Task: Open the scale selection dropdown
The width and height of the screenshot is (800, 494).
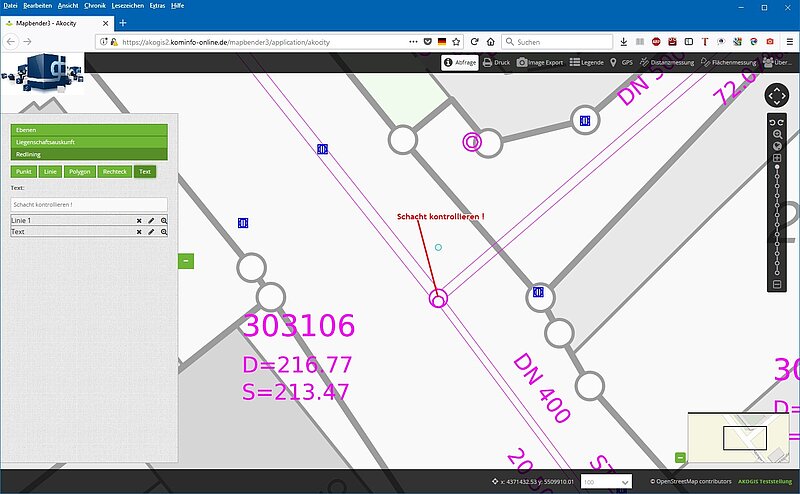Action: 606,482
